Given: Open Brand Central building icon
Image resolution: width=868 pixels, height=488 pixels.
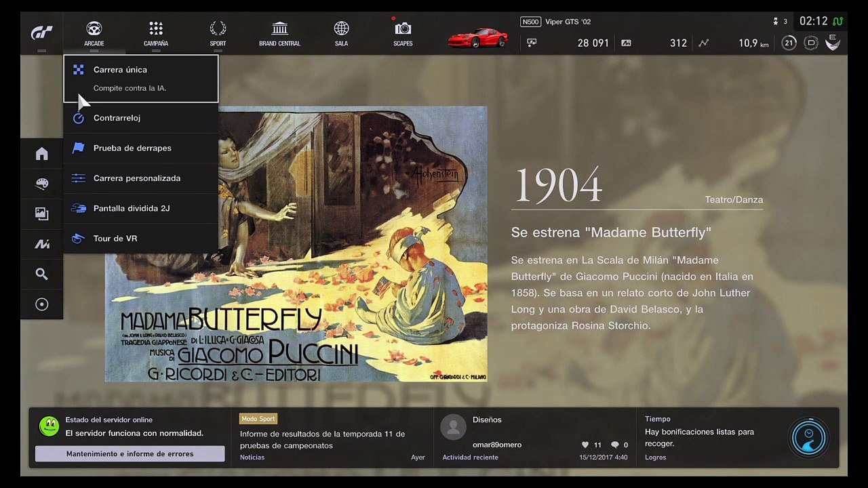Looking at the screenshot, I should (x=279, y=28).
